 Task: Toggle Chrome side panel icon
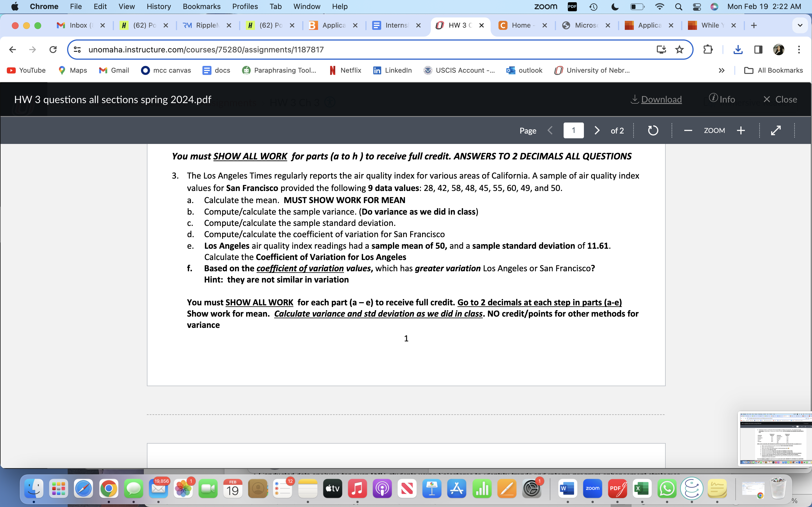tap(758, 50)
